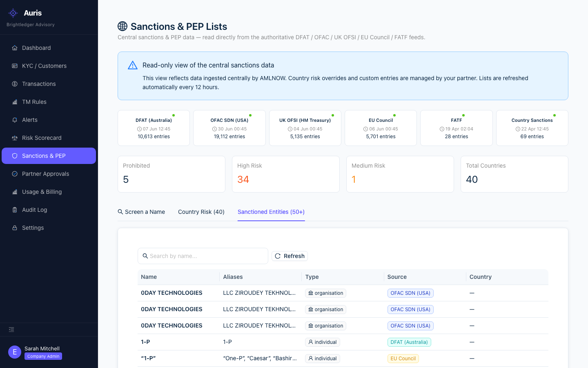Click the Prohibited count card
The image size is (588, 368).
tap(171, 174)
